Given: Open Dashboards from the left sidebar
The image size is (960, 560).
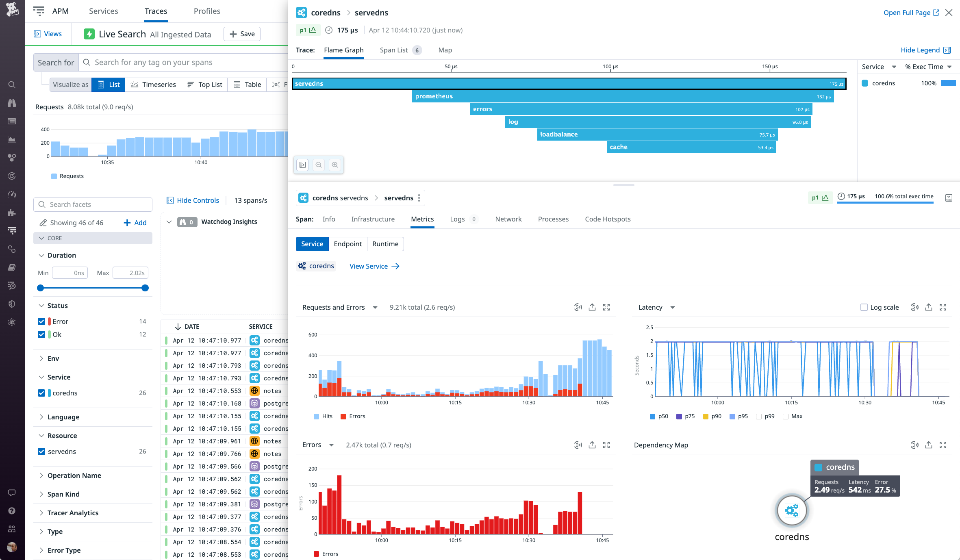Looking at the screenshot, I should click(x=12, y=121).
